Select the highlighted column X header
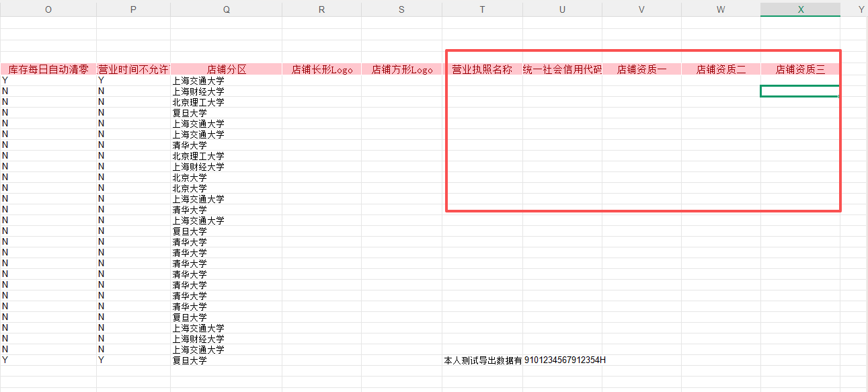868x392 pixels. (x=800, y=9)
